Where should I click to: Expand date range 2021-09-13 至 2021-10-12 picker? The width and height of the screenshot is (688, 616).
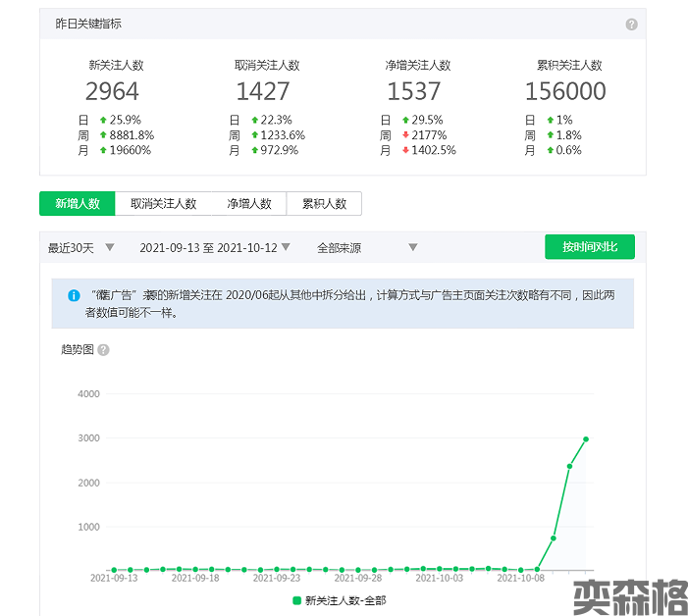click(215, 248)
